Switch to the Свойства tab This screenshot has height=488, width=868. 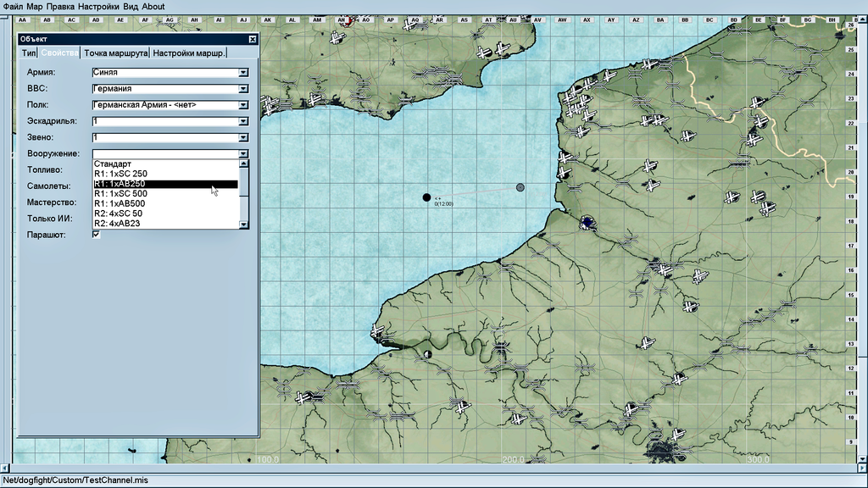pos(59,53)
